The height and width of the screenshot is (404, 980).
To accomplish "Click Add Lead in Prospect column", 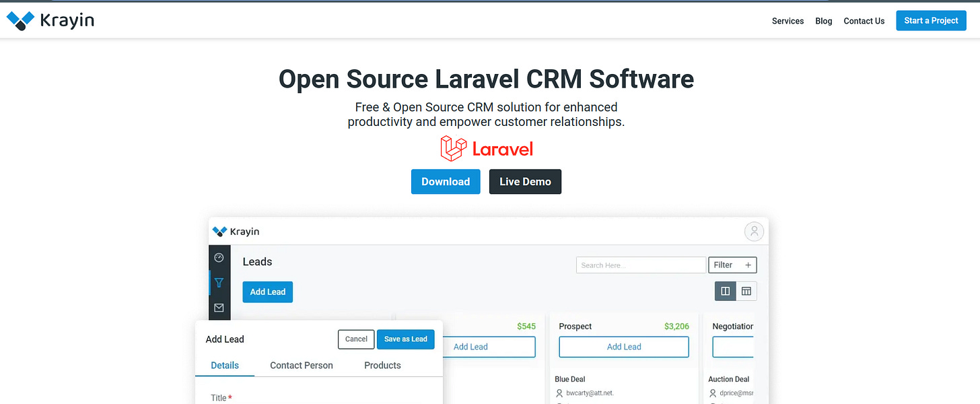I will click(624, 347).
